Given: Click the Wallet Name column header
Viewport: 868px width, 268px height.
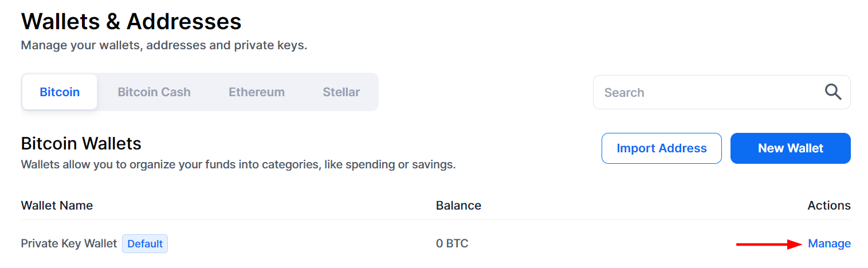Looking at the screenshot, I should [57, 205].
